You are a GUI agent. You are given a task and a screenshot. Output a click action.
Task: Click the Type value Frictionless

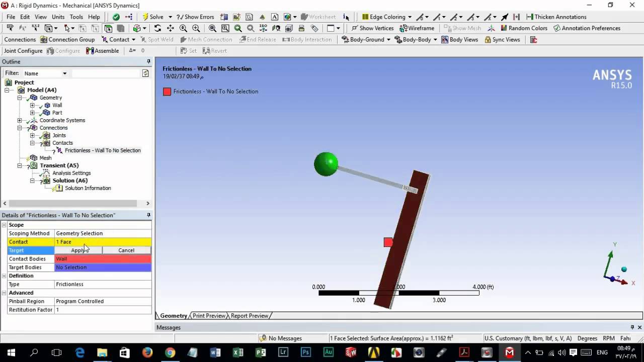pyautogui.click(x=103, y=285)
